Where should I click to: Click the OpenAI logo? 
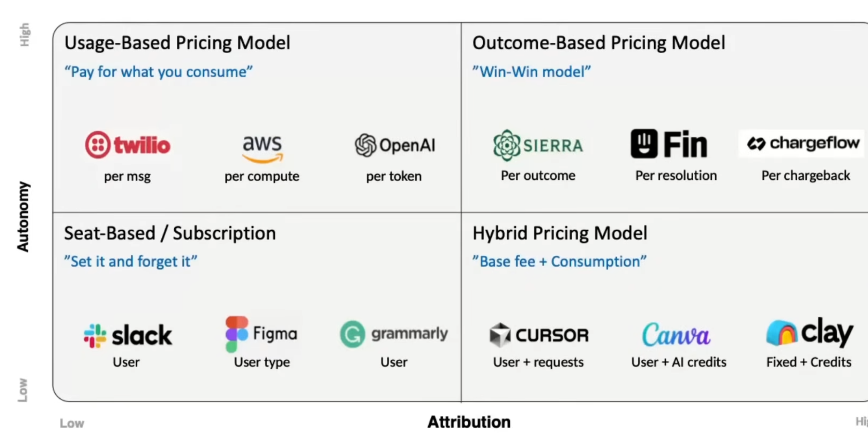pyautogui.click(x=395, y=145)
